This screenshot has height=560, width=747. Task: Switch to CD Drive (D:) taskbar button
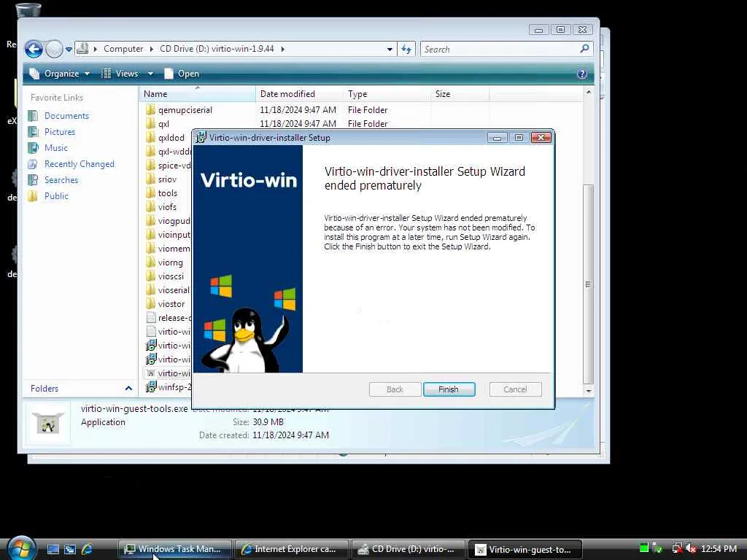(409, 549)
